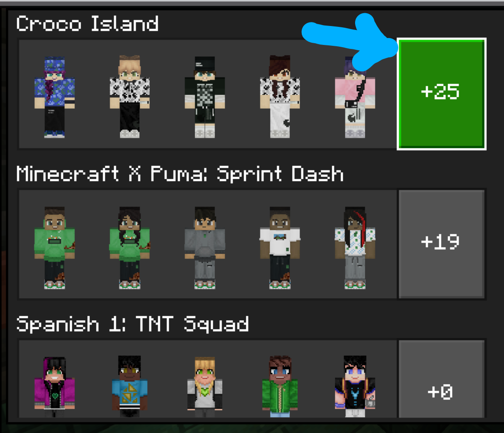Viewport: 504px width, 433px height.
Task: Choose the black-haired blue-eyed TNT skin
Action: coord(355,387)
